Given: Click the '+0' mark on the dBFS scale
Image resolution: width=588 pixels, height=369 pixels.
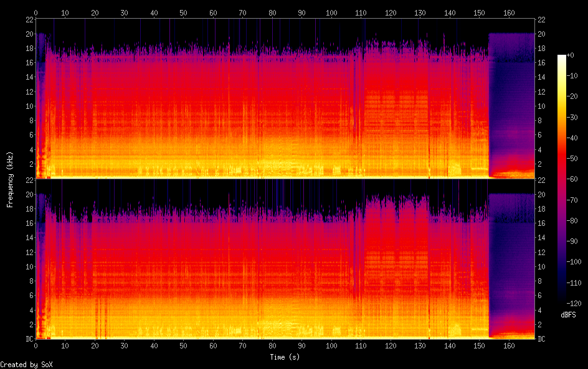Looking at the screenshot, I should coord(571,55).
